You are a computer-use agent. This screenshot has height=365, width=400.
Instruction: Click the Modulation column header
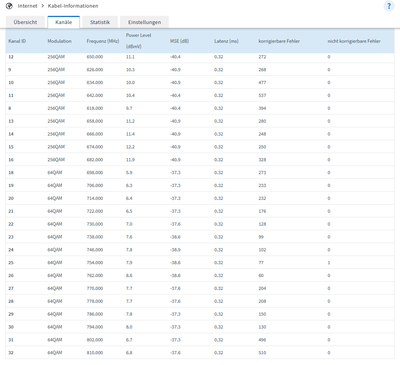(x=60, y=41)
